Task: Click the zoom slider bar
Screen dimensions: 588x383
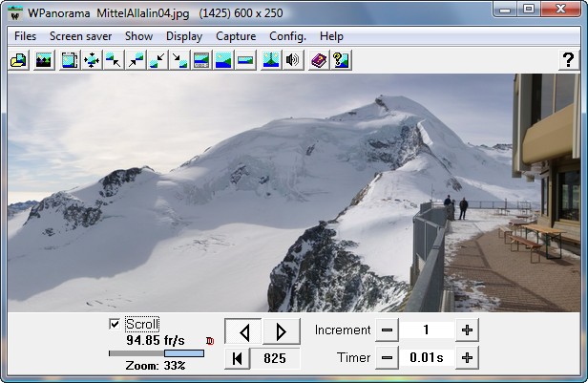Action: click(x=157, y=353)
